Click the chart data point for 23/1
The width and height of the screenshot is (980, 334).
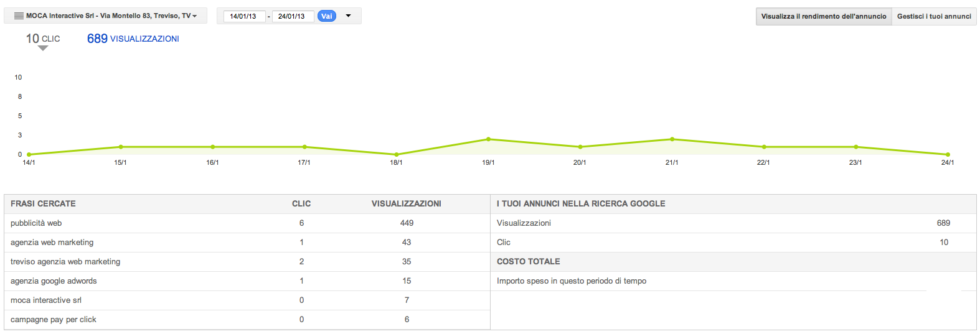click(856, 147)
